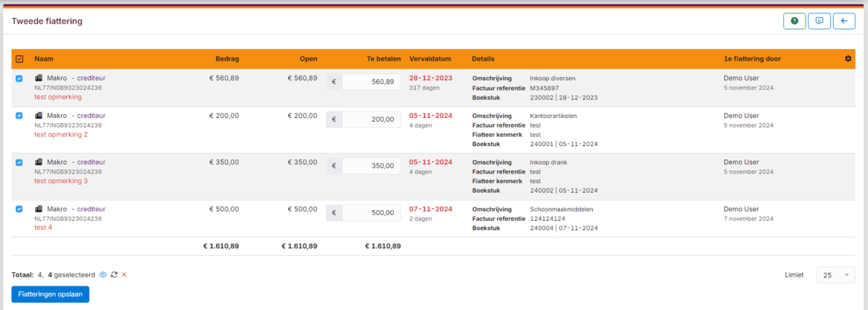
Task: Click the 1e fiattering door column header
Action: pos(752,59)
